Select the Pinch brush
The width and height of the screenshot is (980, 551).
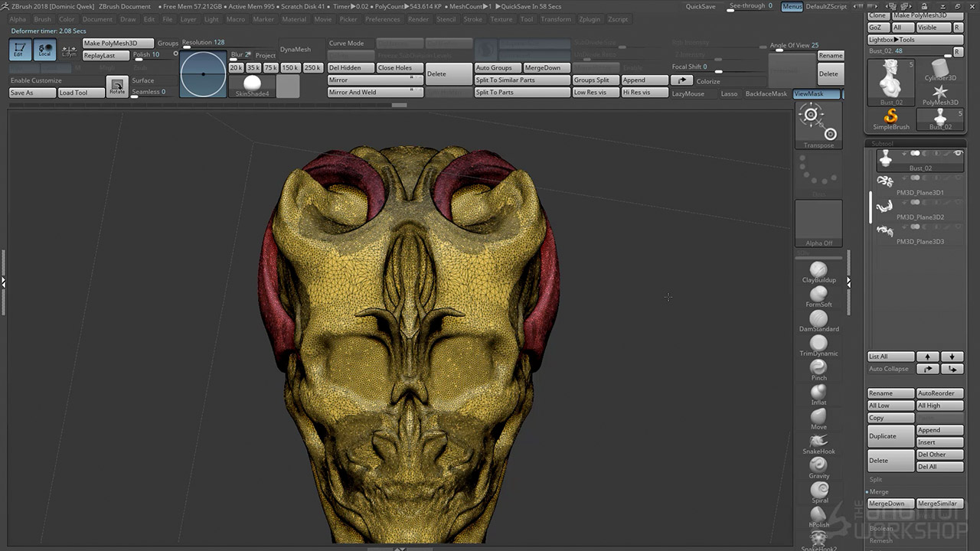(818, 368)
